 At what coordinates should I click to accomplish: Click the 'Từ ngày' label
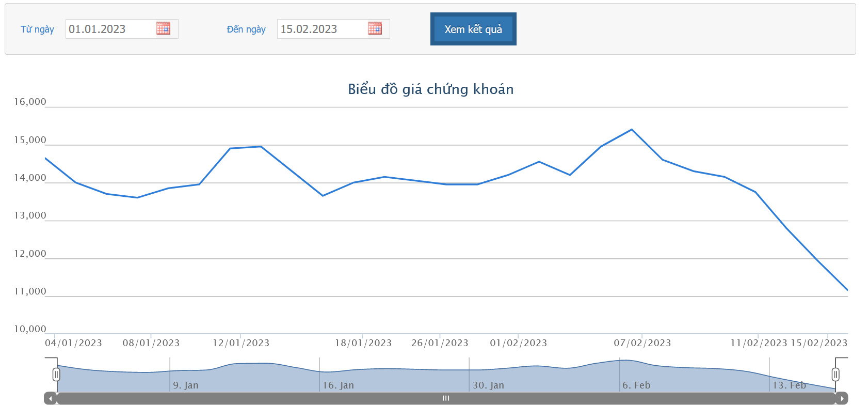pos(37,29)
